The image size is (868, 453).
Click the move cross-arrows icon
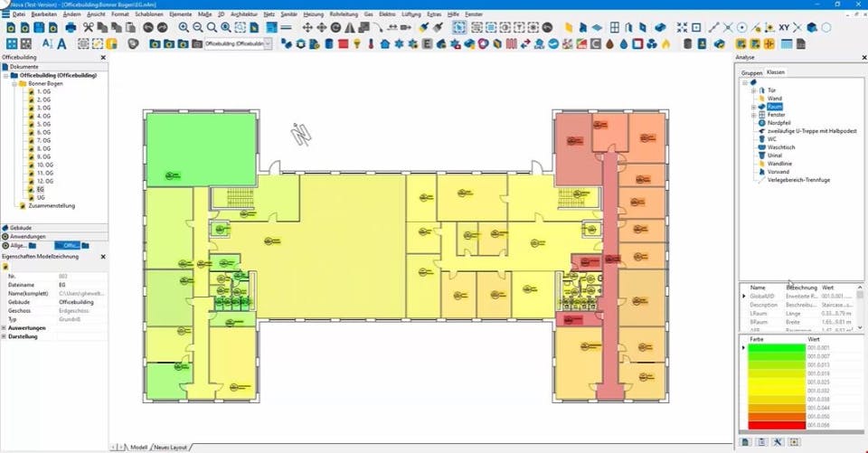(x=307, y=27)
